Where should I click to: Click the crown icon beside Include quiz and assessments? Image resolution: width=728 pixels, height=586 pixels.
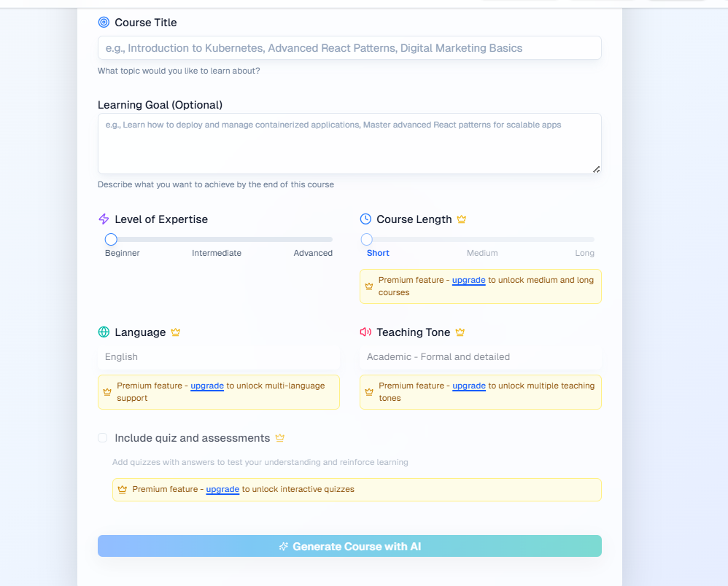click(x=279, y=437)
